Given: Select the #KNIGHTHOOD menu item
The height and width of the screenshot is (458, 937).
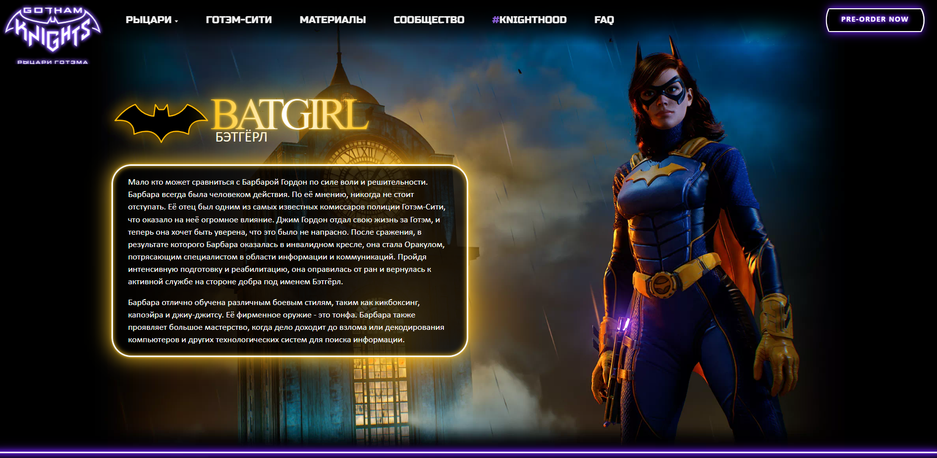Looking at the screenshot, I should tap(529, 20).
